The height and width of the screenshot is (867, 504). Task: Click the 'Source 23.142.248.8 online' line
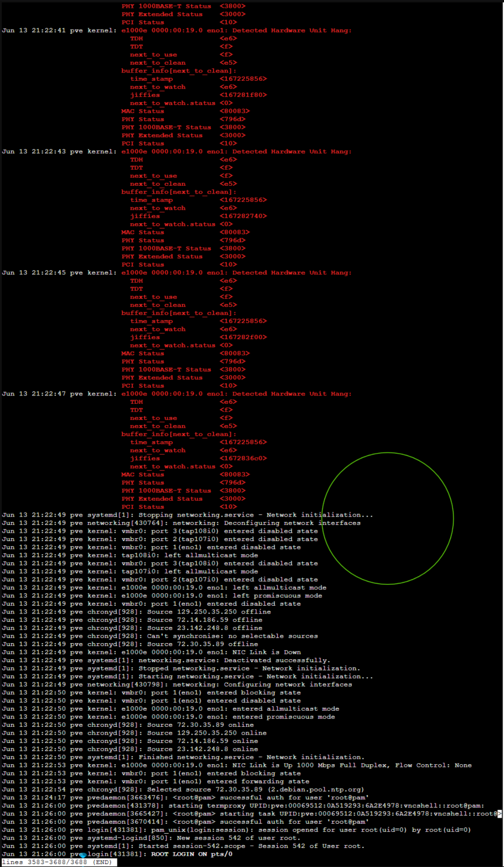(x=130, y=749)
